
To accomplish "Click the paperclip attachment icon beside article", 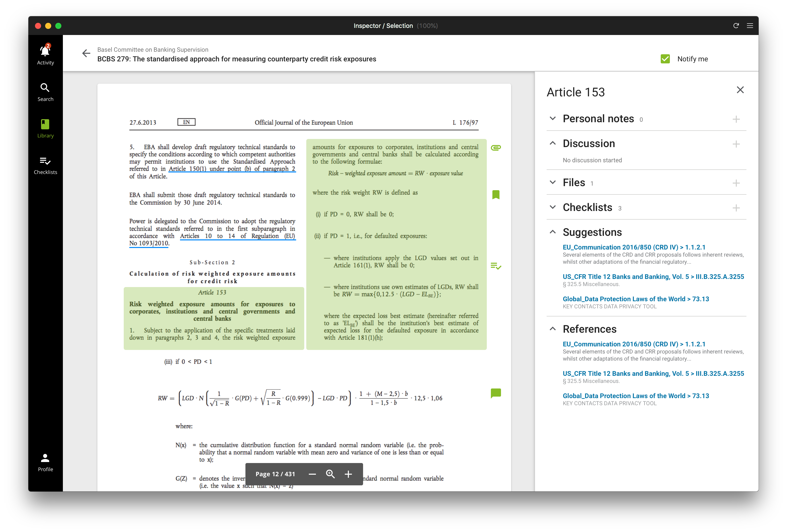I will click(496, 148).
